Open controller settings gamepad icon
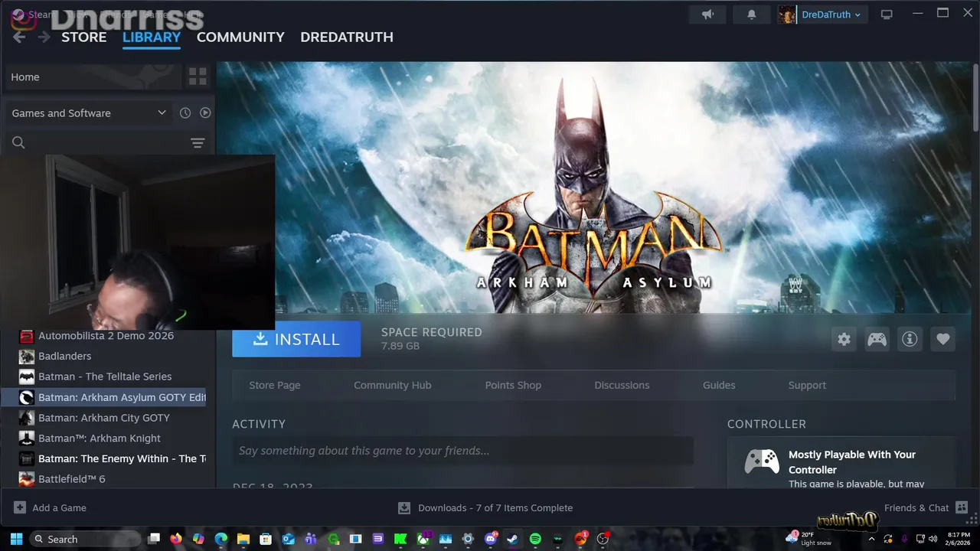Screen dimensions: 980x551 pyautogui.click(x=877, y=339)
